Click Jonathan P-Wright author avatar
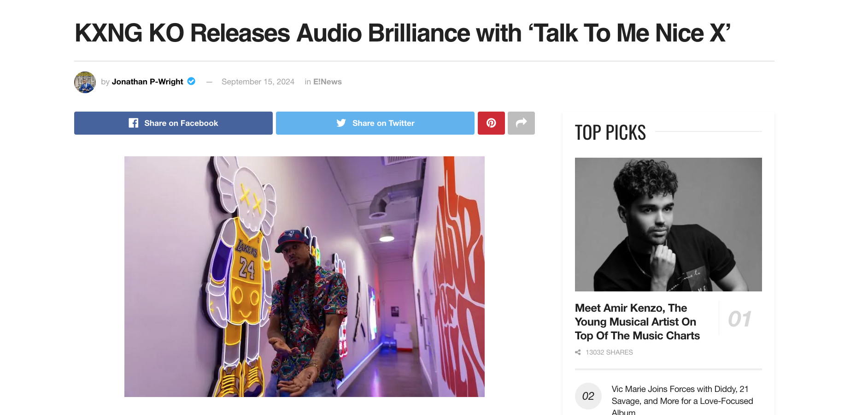 click(x=85, y=82)
